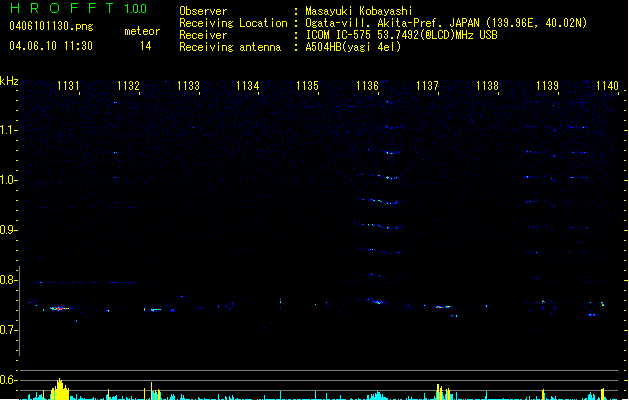
Task: Click the date stamp 04.06.10 11:30
Action: (x=51, y=46)
